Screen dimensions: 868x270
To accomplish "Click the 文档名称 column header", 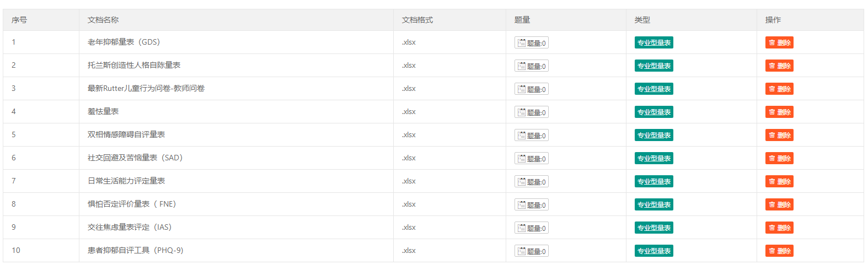I will coord(103,20).
